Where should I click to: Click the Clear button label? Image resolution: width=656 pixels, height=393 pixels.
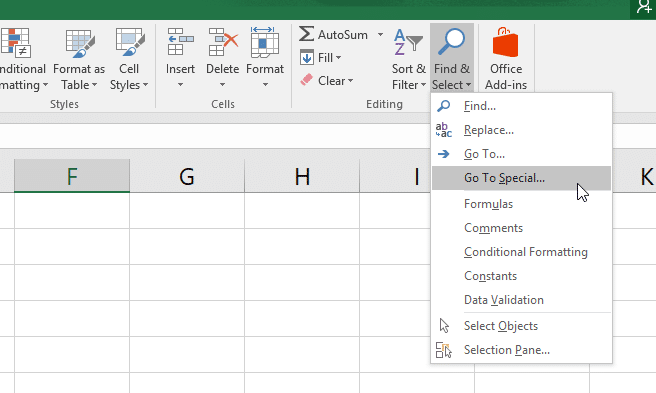331,81
